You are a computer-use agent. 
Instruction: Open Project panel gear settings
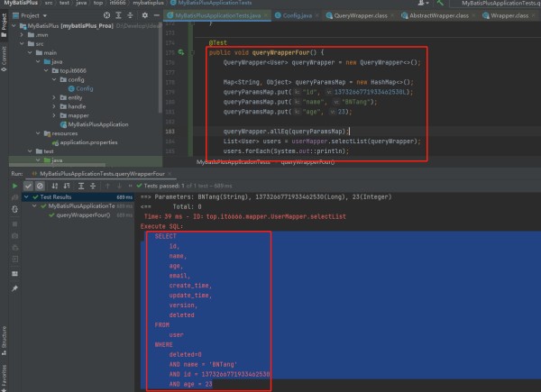pos(145,15)
